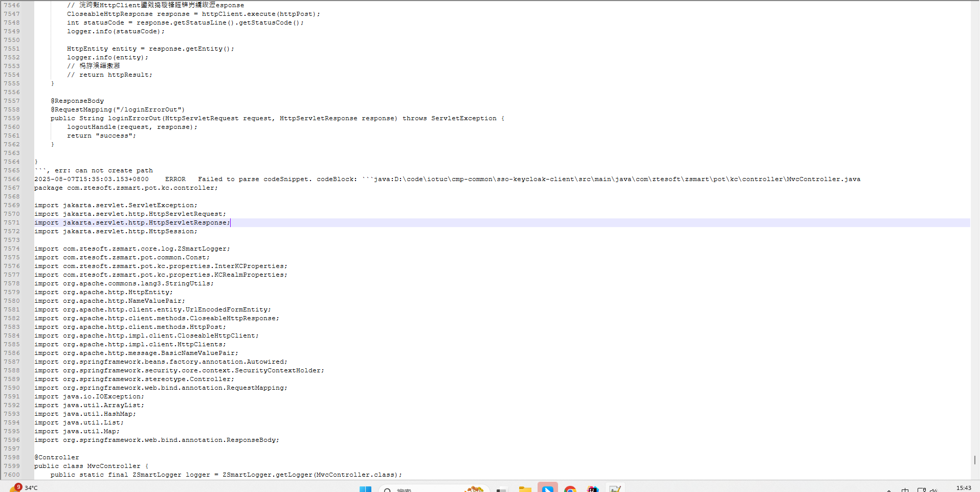Place cursor on 'import jakarta.servlet.http.HttpServletRequest;' line
The height and width of the screenshot is (492, 980).
(130, 214)
